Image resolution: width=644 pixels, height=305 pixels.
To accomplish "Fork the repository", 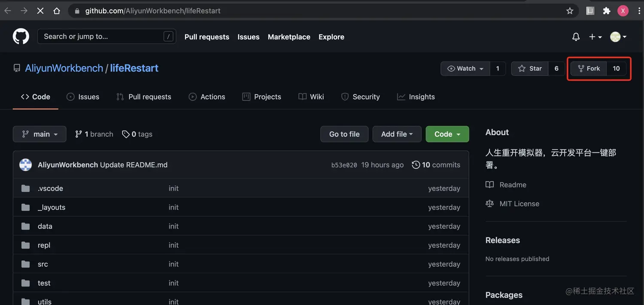I will coord(589,68).
